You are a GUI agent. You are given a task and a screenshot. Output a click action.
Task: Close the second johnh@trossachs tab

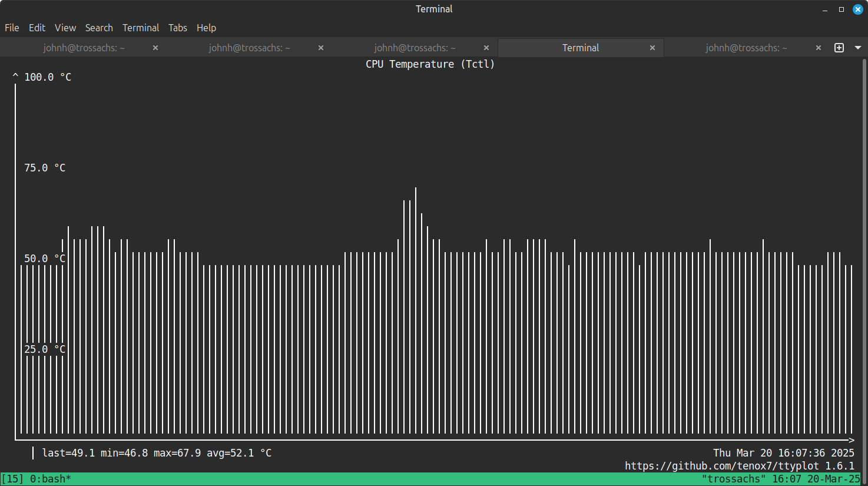[320, 48]
